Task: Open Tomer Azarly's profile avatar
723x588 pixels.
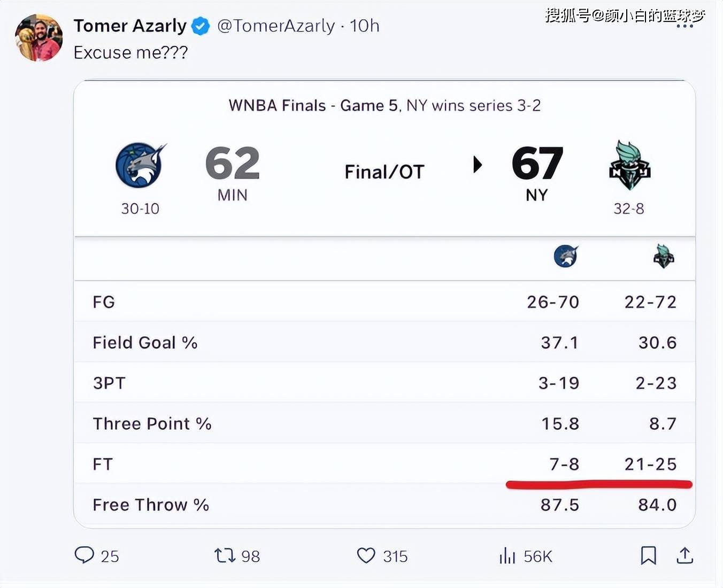Action: [39, 38]
